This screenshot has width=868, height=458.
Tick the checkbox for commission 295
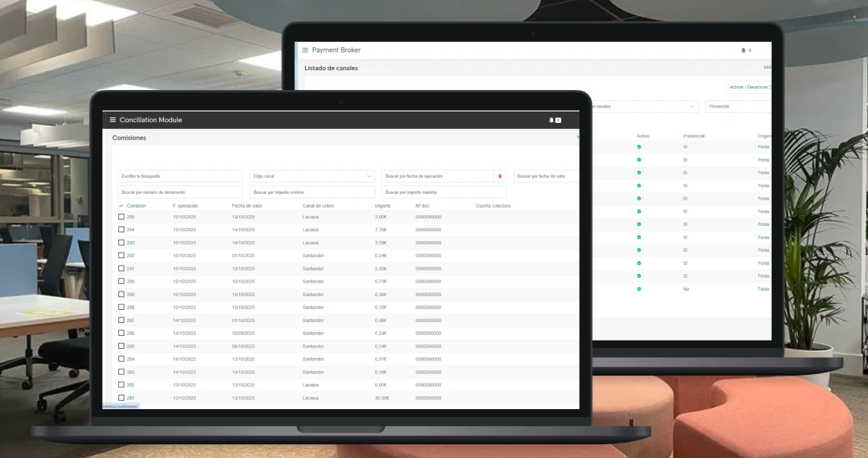121,217
